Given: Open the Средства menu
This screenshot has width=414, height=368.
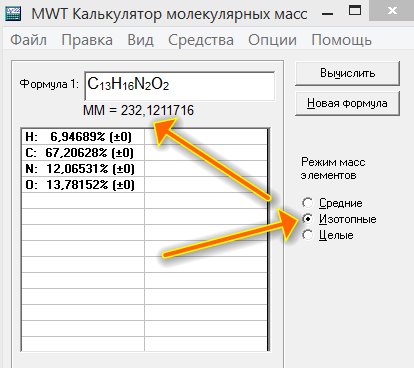Looking at the screenshot, I should 201,40.
